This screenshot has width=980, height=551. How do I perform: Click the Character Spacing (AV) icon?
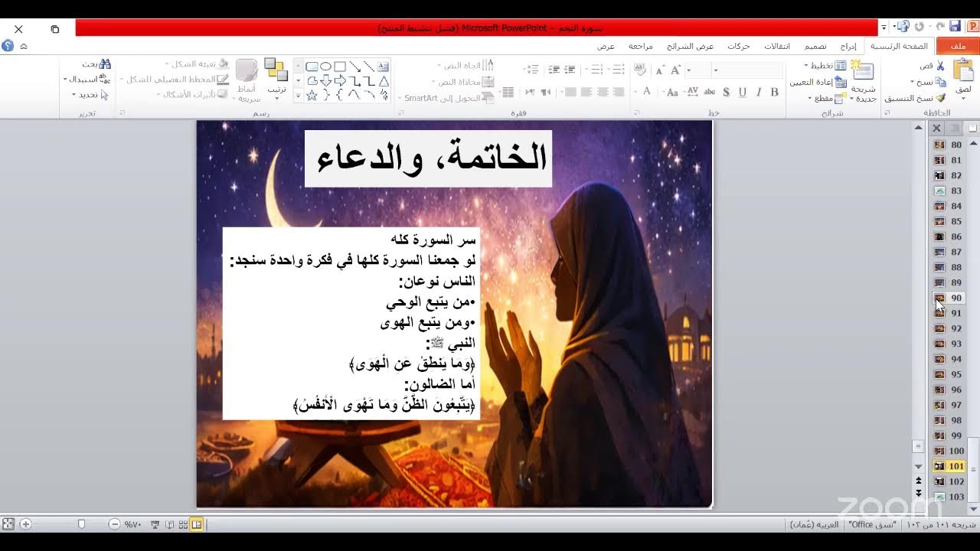point(692,92)
